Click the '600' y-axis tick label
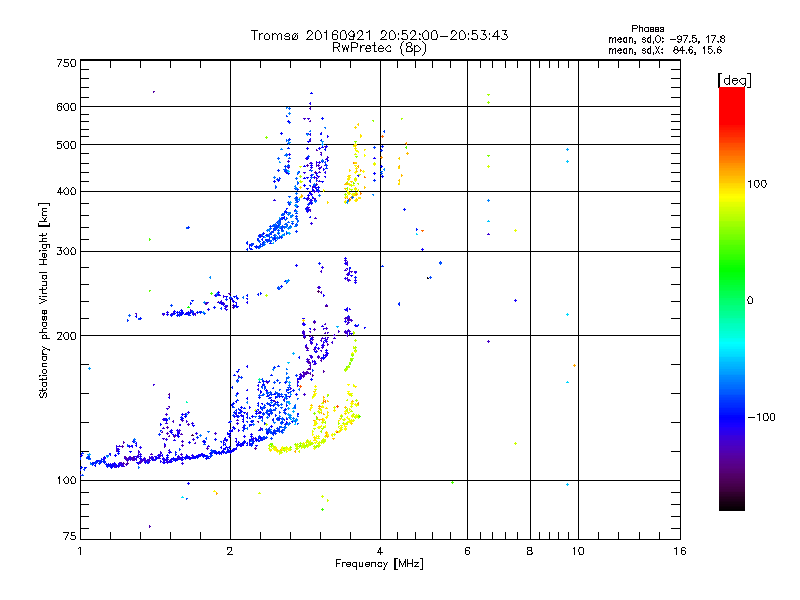Screen dimensions: 800x600 66,107
